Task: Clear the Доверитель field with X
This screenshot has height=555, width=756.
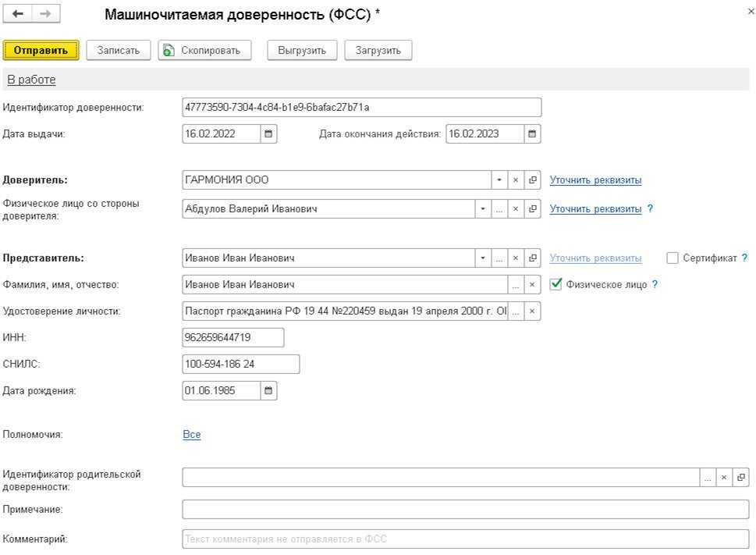Action: click(x=516, y=180)
